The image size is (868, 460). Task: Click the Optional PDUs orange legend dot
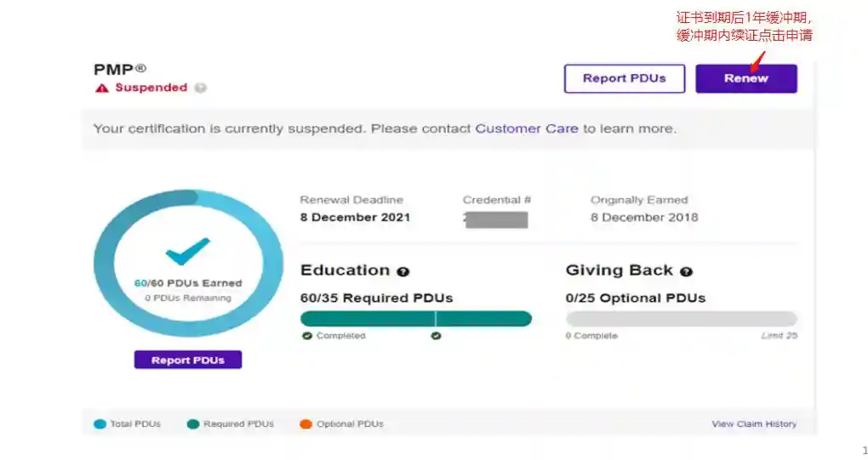(306, 423)
